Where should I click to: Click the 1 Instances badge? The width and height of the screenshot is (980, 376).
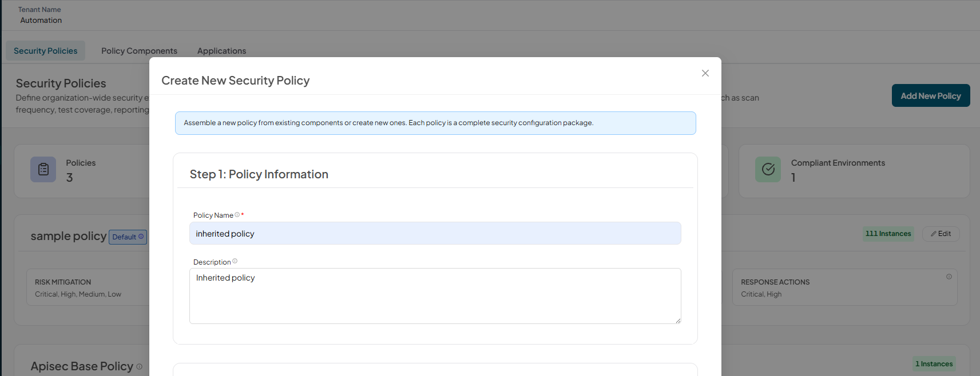(x=934, y=364)
